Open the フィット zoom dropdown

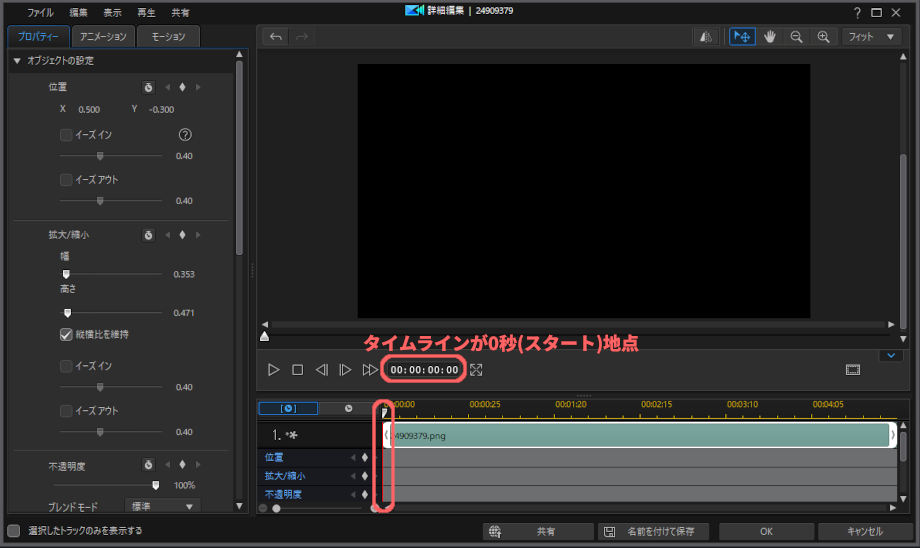click(870, 36)
